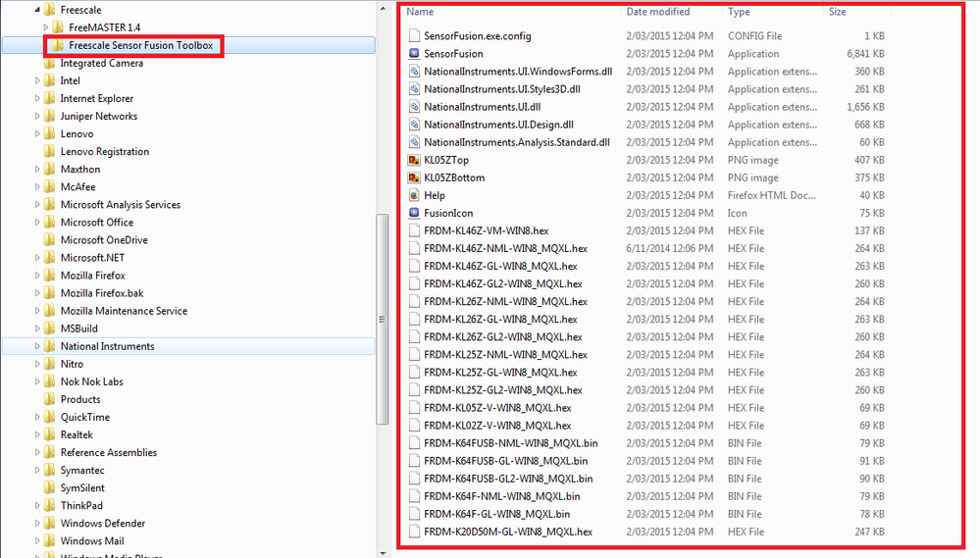The image size is (980, 558).
Task: Expand the Reference Assemblies tree node
Action: [x=37, y=452]
